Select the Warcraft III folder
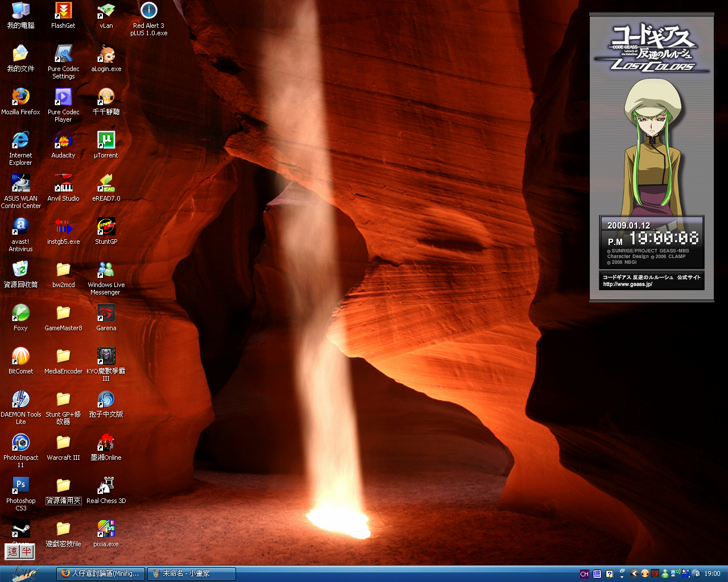The height and width of the screenshot is (582, 728). (63, 443)
